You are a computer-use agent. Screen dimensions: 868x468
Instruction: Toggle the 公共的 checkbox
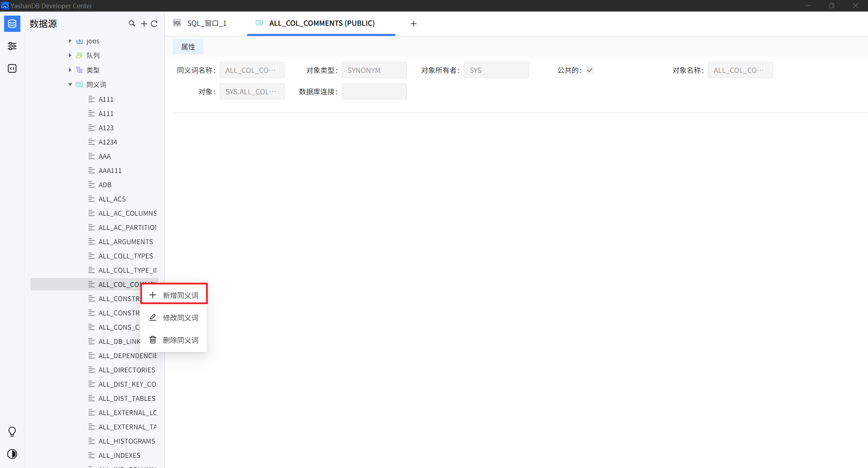(x=590, y=70)
